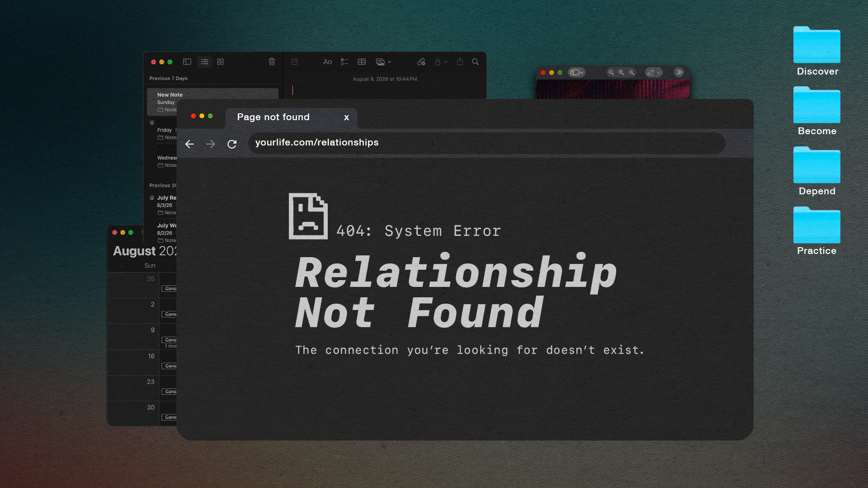
Task: Switch Notes to list view
Action: [205, 62]
